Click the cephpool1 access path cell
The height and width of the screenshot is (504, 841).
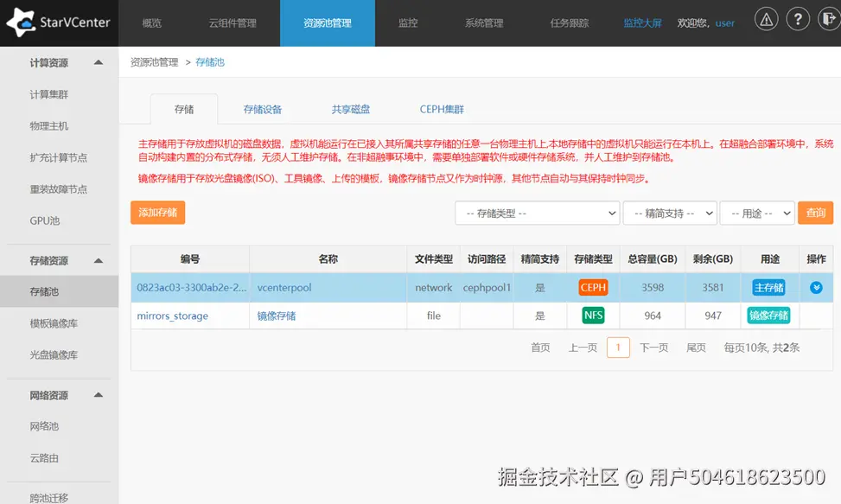click(x=487, y=287)
